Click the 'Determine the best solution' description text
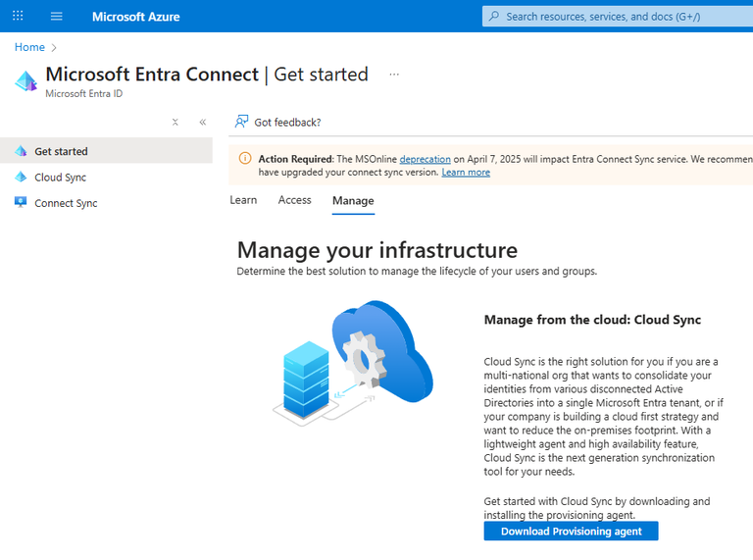The height and width of the screenshot is (560, 753). tap(417, 272)
